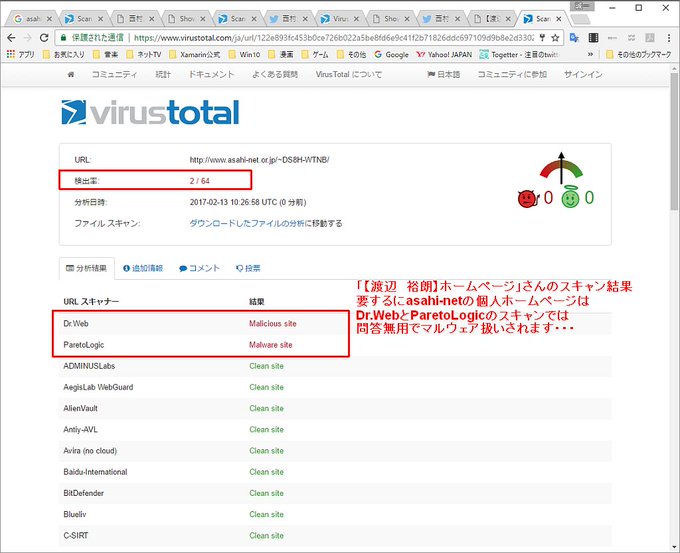Click the film strip extension icon

tap(593, 38)
